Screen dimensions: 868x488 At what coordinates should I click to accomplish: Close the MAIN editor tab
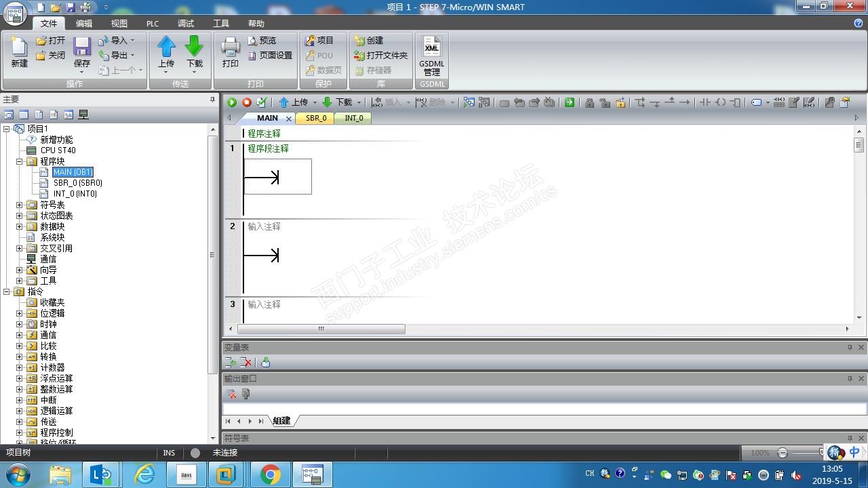tap(288, 119)
